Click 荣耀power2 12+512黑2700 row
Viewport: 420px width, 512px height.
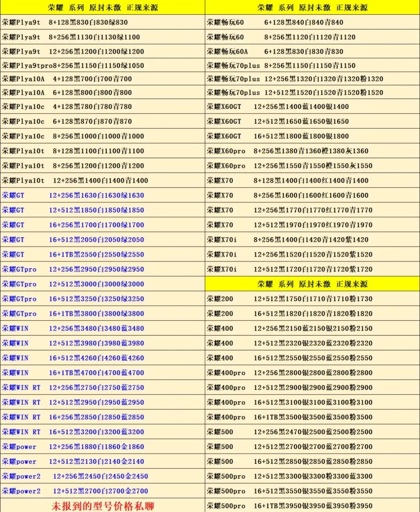pyautogui.click(x=103, y=491)
